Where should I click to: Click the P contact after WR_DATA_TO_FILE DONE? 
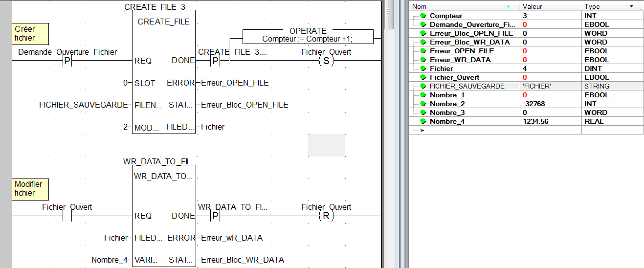point(215,216)
